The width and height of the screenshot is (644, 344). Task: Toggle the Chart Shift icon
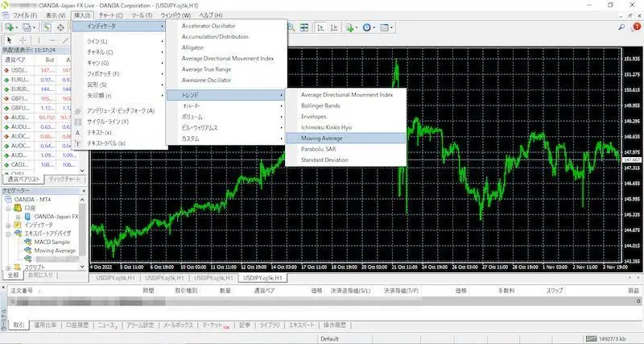point(334,27)
